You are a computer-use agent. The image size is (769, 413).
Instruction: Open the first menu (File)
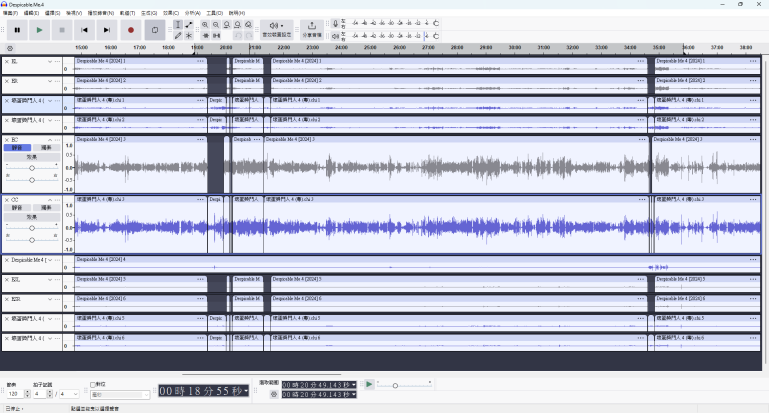(10, 13)
